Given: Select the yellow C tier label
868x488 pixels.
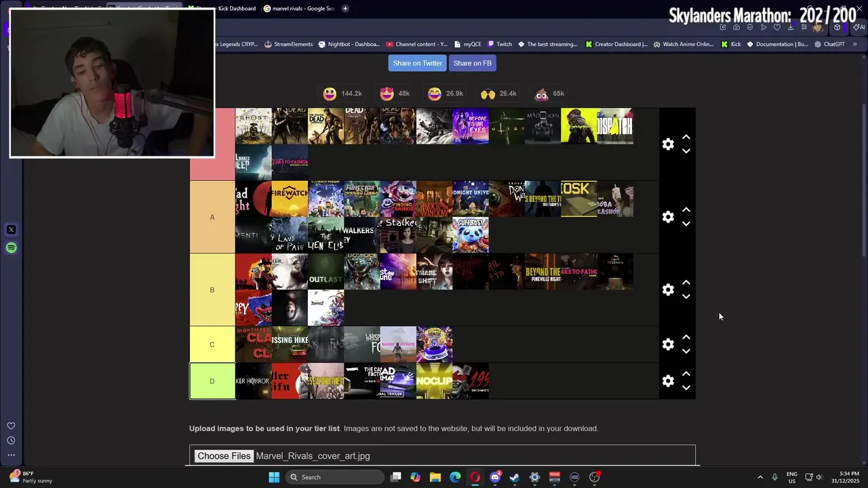Looking at the screenshot, I should (x=212, y=344).
